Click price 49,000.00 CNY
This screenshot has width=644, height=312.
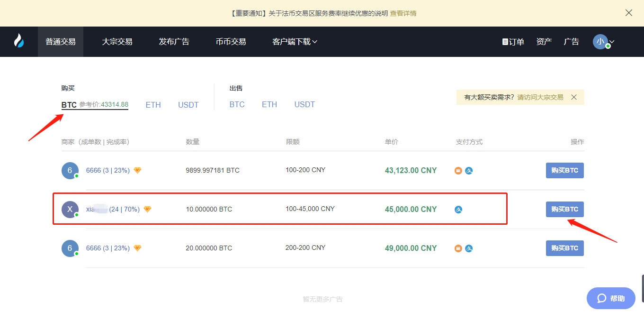[411, 248]
